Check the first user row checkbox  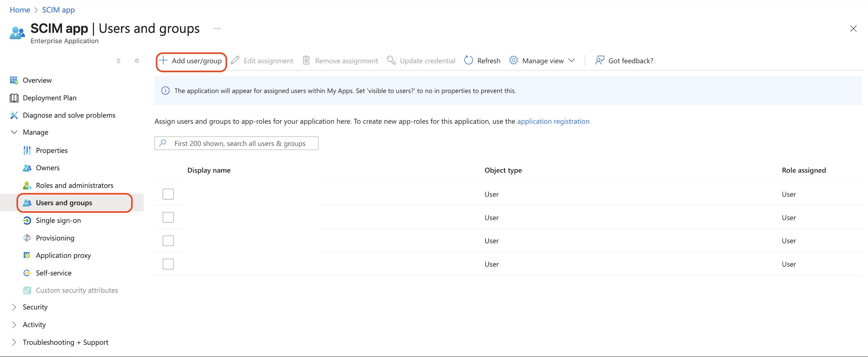[x=168, y=194]
